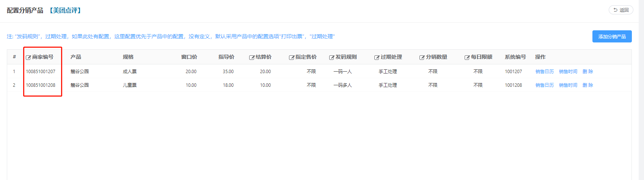This screenshot has height=180, width=644.
Task: Click edit icon beside 过期处理 header
Action: pos(377,58)
